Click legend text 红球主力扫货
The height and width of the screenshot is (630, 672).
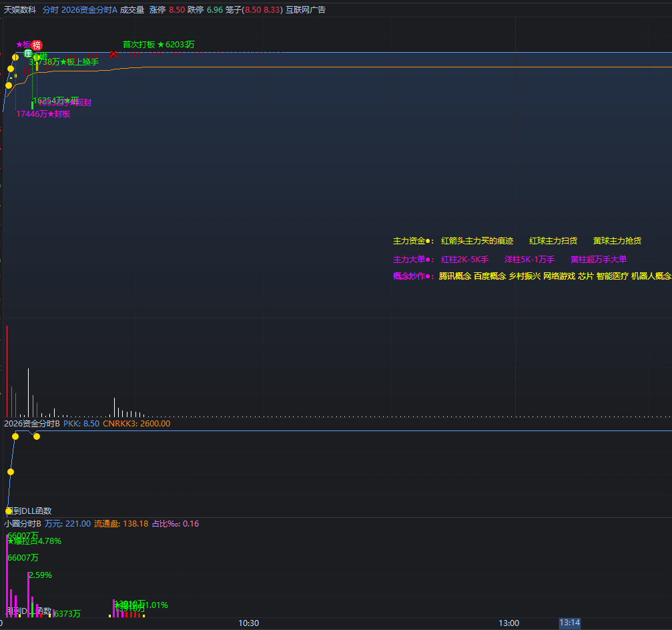click(x=553, y=241)
